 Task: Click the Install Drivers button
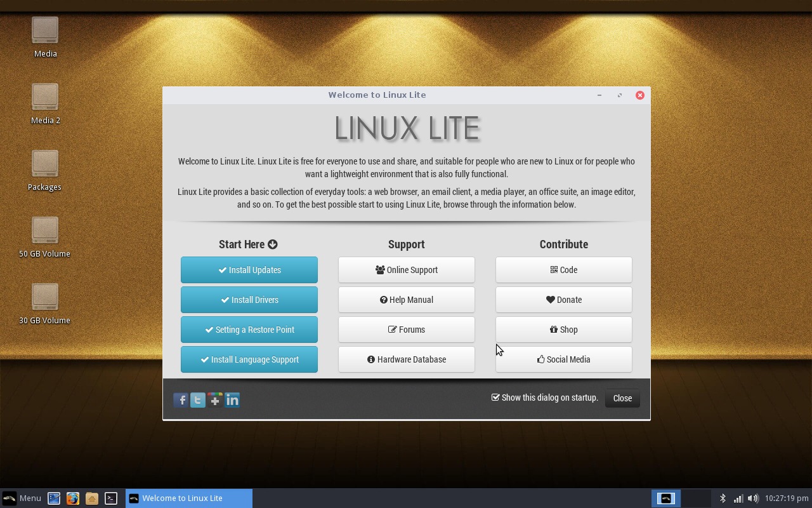[x=249, y=300]
